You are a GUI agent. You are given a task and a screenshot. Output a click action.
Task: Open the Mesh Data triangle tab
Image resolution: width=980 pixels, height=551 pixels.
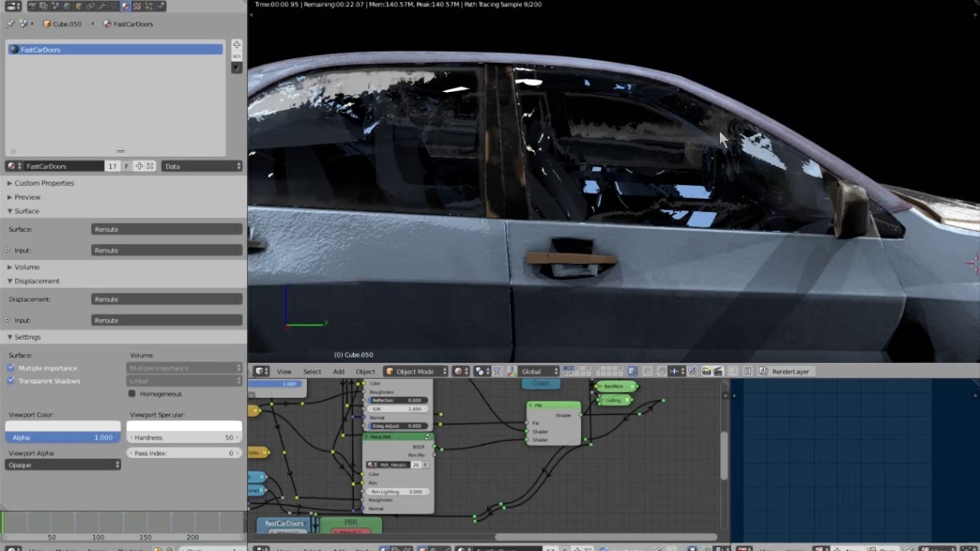(x=113, y=6)
